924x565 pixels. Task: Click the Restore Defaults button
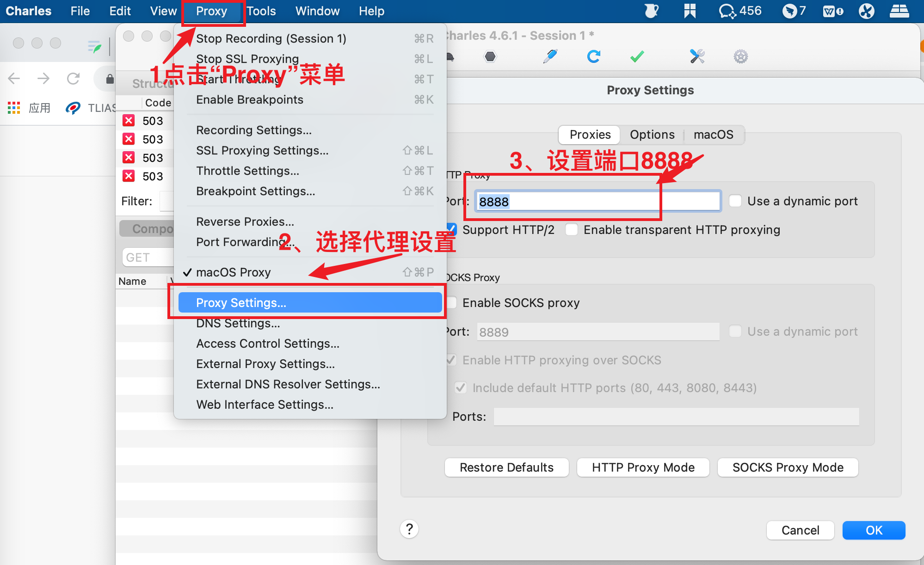(x=506, y=467)
